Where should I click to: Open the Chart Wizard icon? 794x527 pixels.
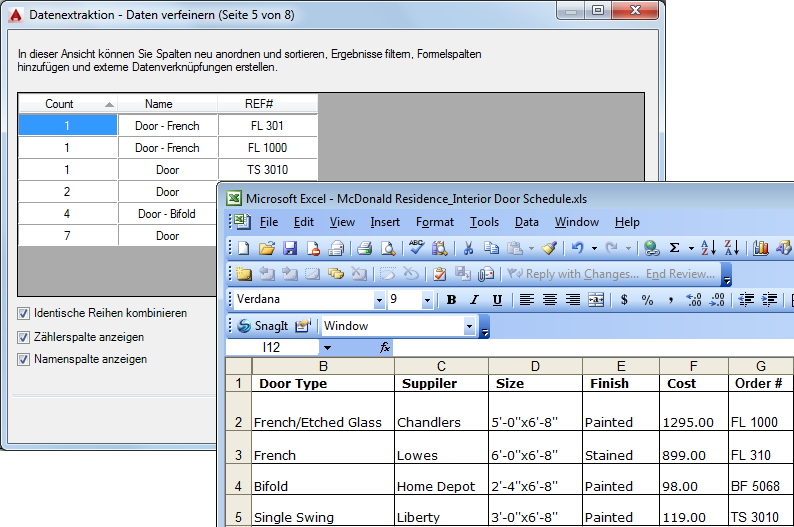point(761,248)
